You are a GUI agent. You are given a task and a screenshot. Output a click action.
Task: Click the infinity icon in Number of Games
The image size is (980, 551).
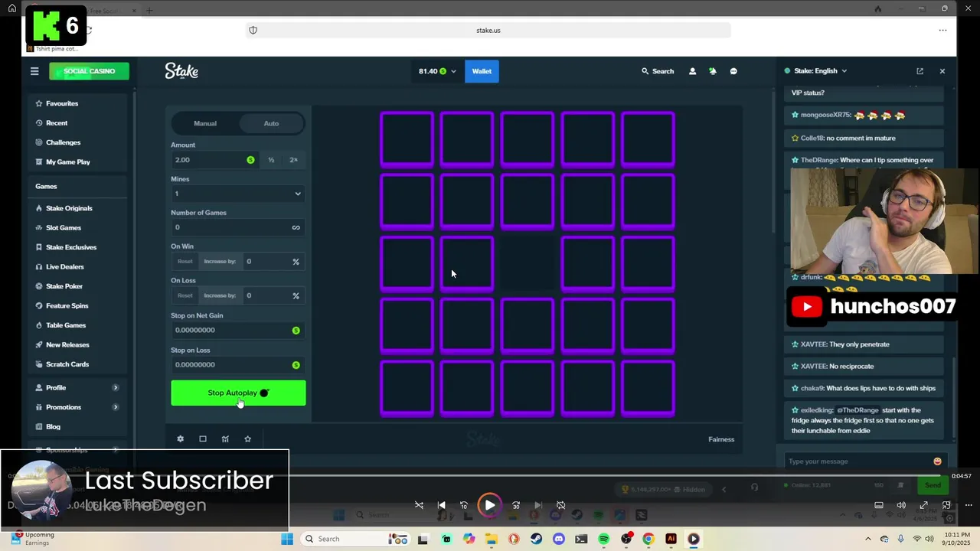pos(296,227)
